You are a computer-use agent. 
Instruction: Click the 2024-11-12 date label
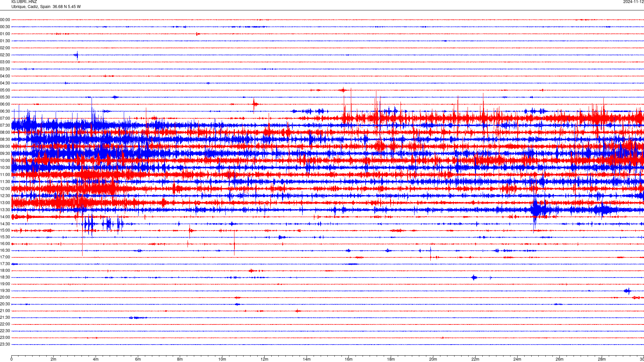click(x=633, y=2)
